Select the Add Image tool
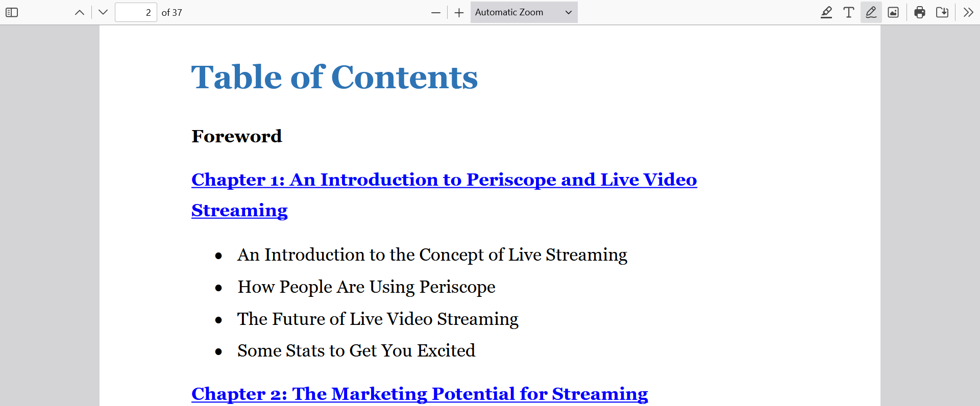The height and width of the screenshot is (406, 980). pos(893,12)
